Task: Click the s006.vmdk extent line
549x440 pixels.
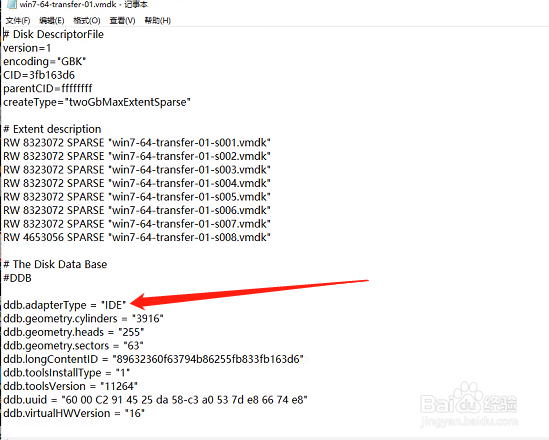Action: coord(137,210)
